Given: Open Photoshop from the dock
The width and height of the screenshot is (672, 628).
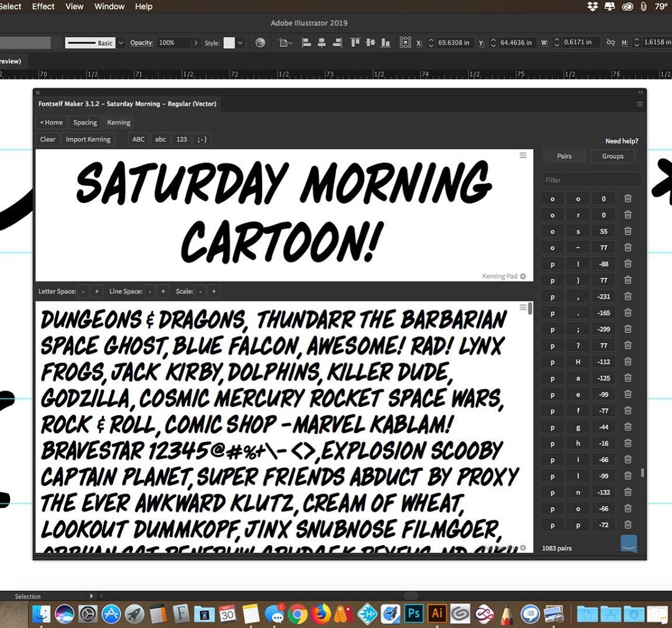Looking at the screenshot, I should 414,614.
